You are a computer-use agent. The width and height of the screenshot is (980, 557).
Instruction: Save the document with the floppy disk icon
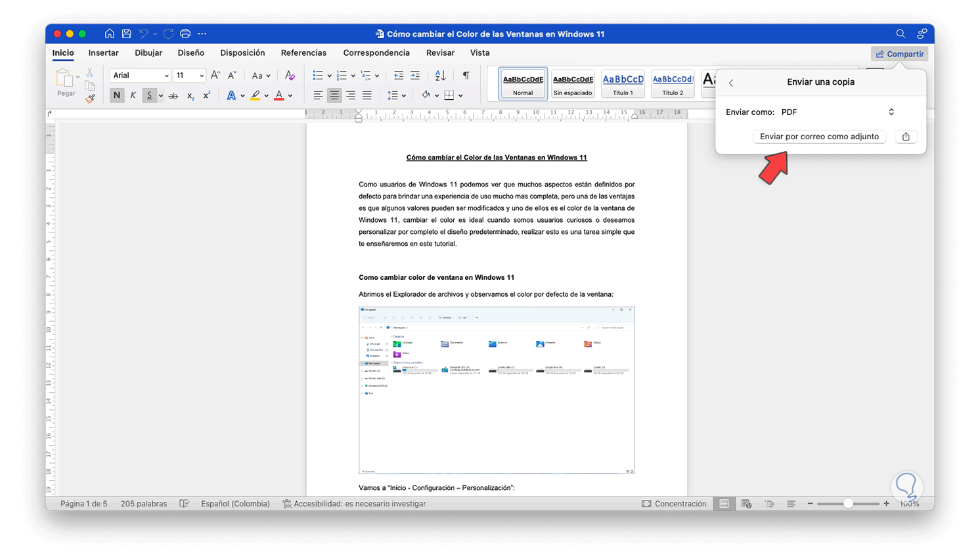click(x=127, y=33)
